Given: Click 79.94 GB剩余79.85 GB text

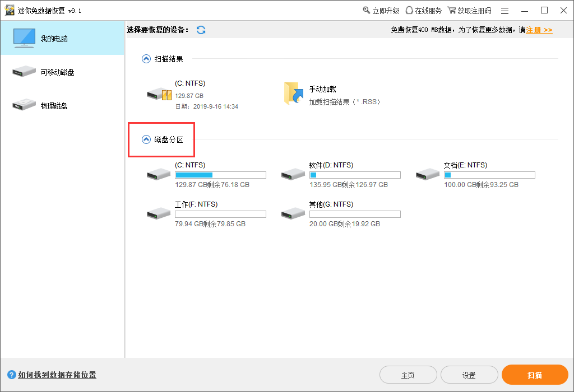Looking at the screenshot, I should point(210,224).
